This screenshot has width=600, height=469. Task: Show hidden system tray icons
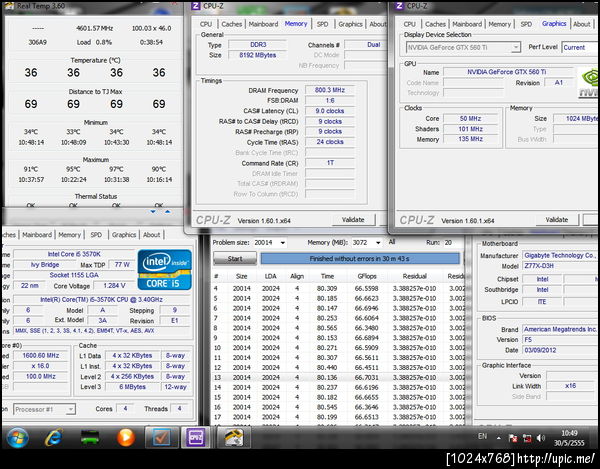(x=499, y=438)
